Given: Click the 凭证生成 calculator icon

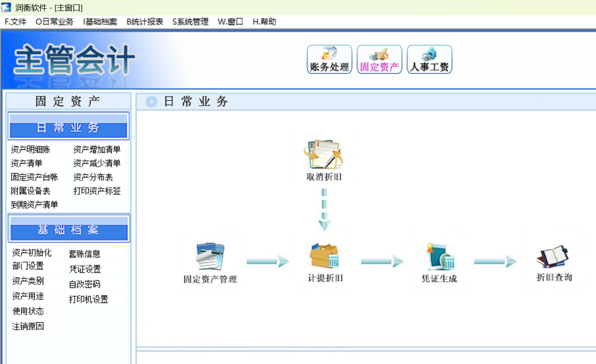Looking at the screenshot, I should 439,256.
